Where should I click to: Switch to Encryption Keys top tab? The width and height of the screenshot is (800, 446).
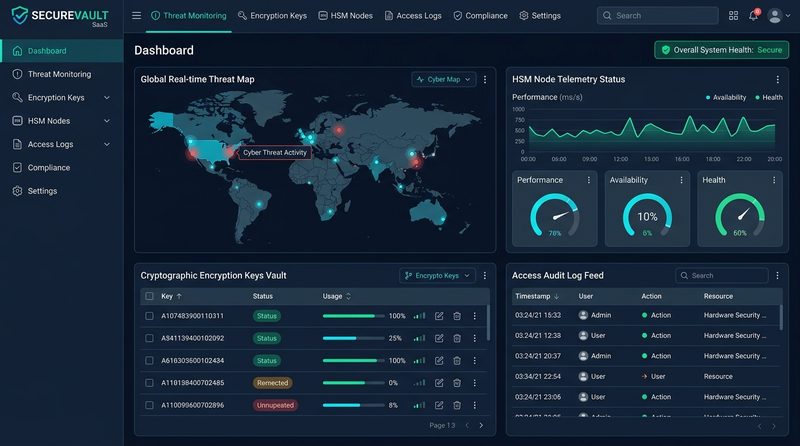[x=272, y=16]
